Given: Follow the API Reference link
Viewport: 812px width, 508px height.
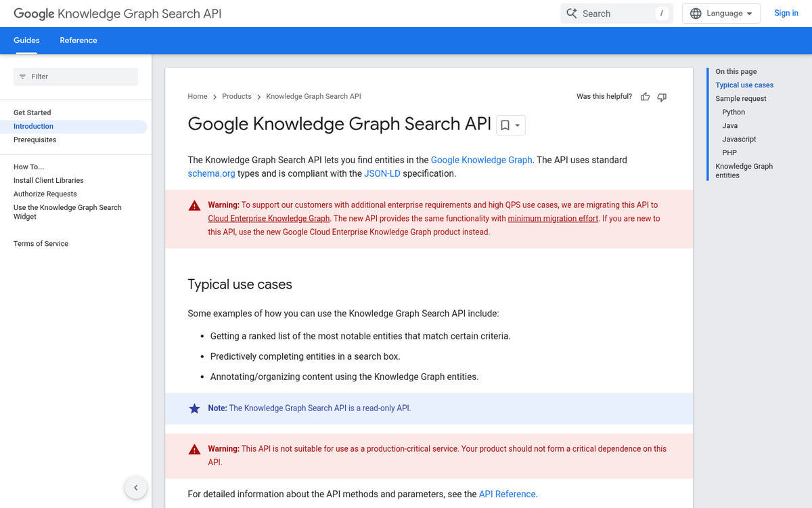Looking at the screenshot, I should [507, 494].
